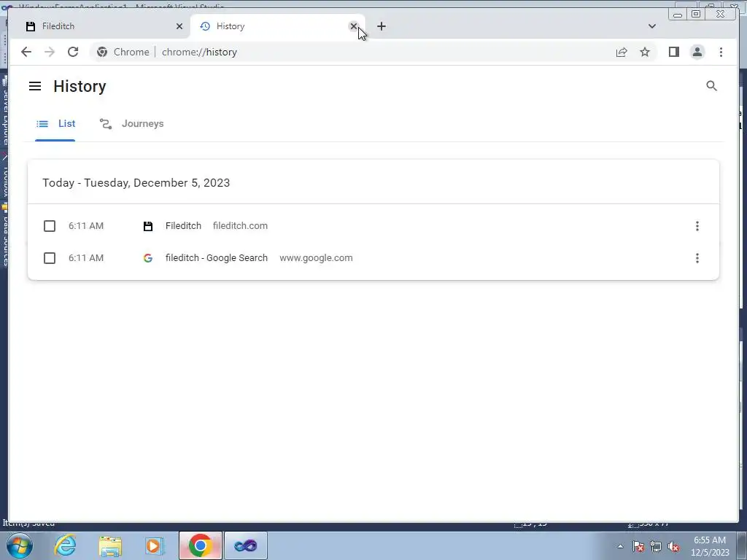Open Windows Explorer from the taskbar
Screen dimensions: 747x560
pos(110,545)
